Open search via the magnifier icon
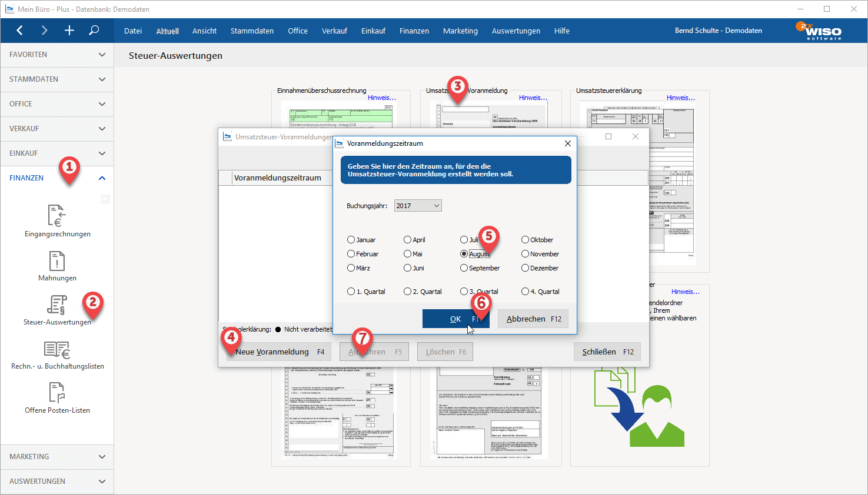This screenshot has height=495, width=868. click(x=94, y=31)
